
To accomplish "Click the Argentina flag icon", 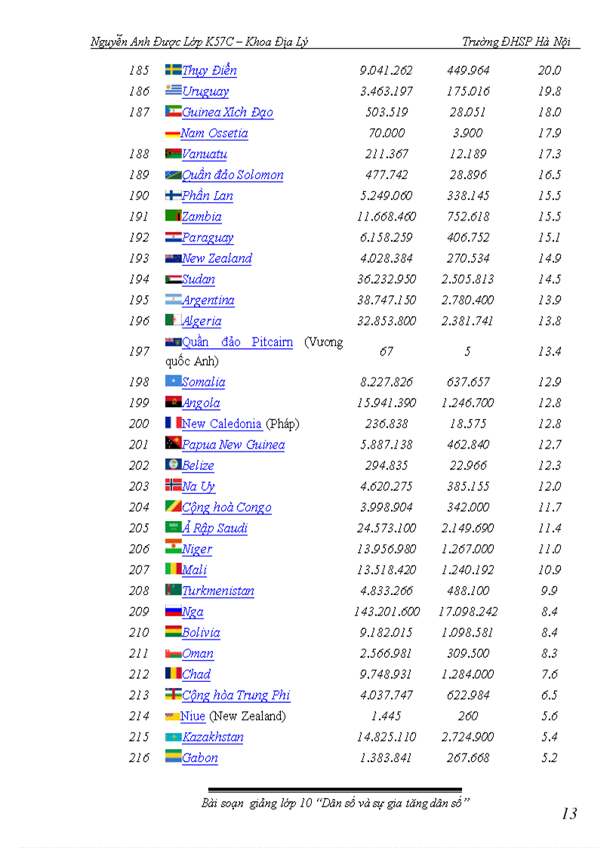I will tap(173, 299).
